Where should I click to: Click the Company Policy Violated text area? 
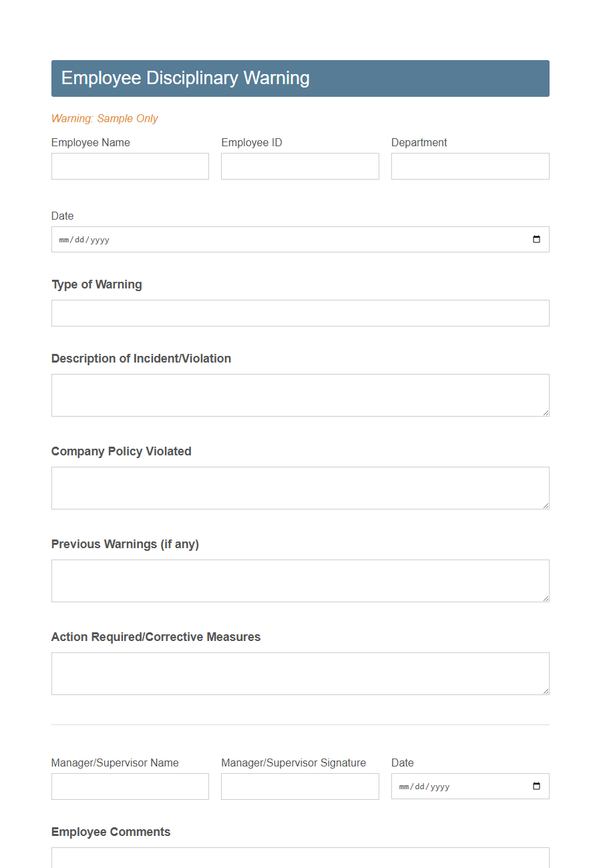coord(300,487)
